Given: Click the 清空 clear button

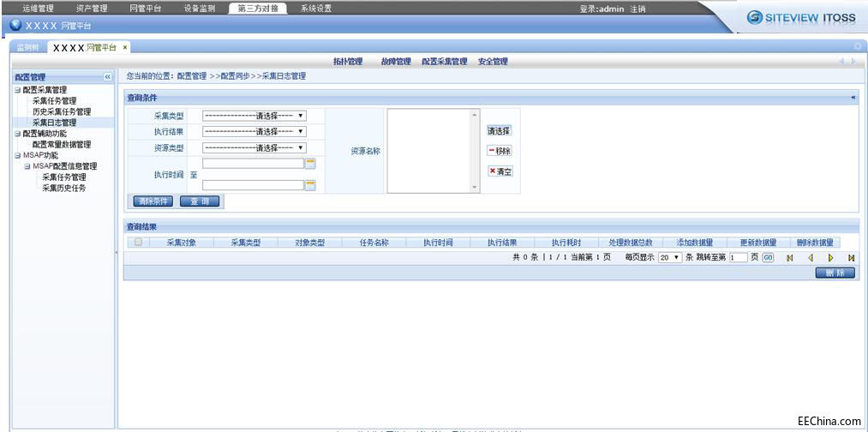Looking at the screenshot, I should click(x=500, y=171).
